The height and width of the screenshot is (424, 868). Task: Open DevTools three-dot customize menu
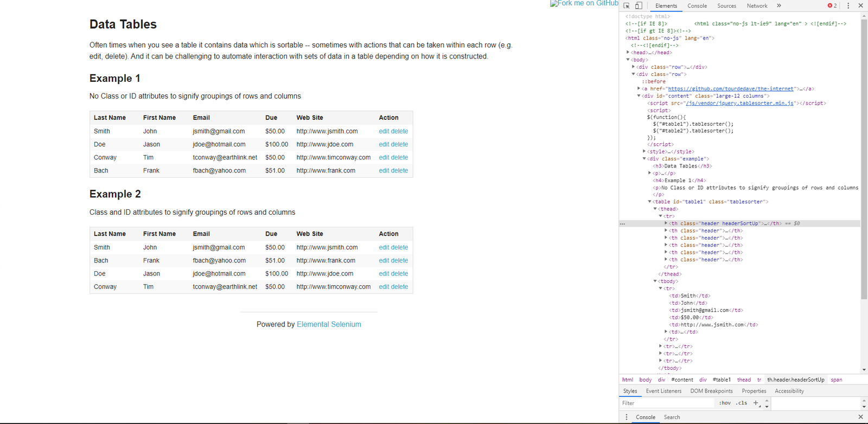pyautogui.click(x=848, y=5)
